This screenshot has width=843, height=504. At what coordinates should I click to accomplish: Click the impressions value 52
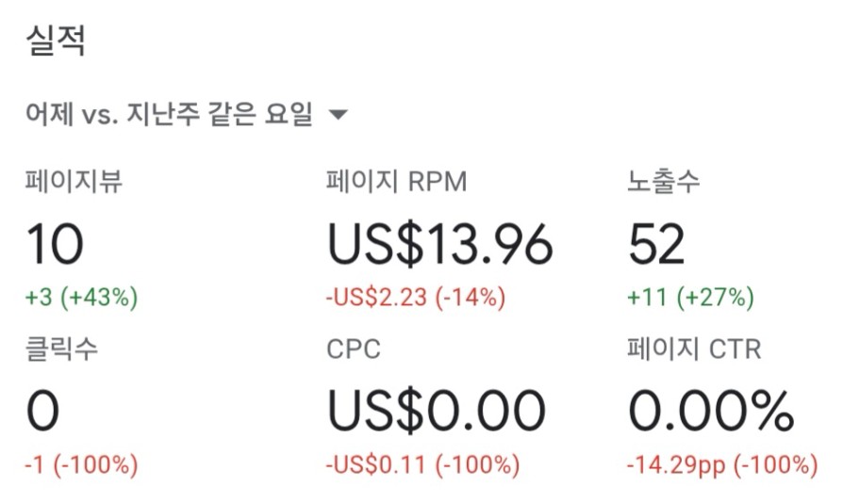click(x=656, y=244)
